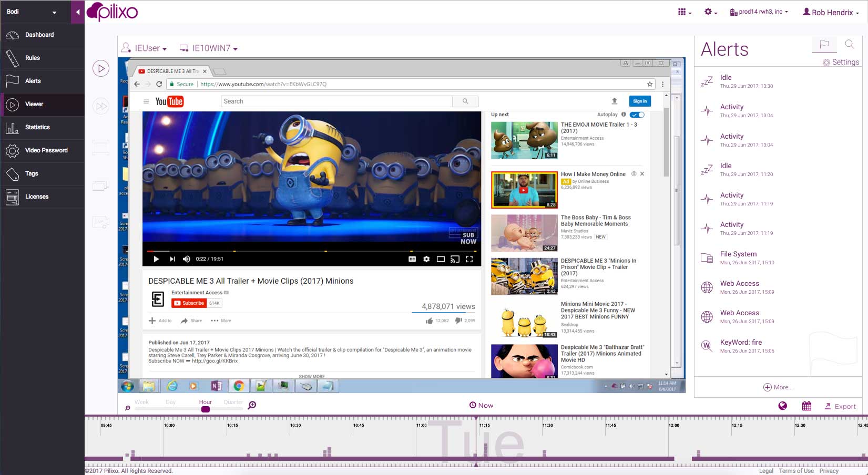Open the Rob Hendrix user menu
This screenshot has width=868, height=475.
point(831,12)
